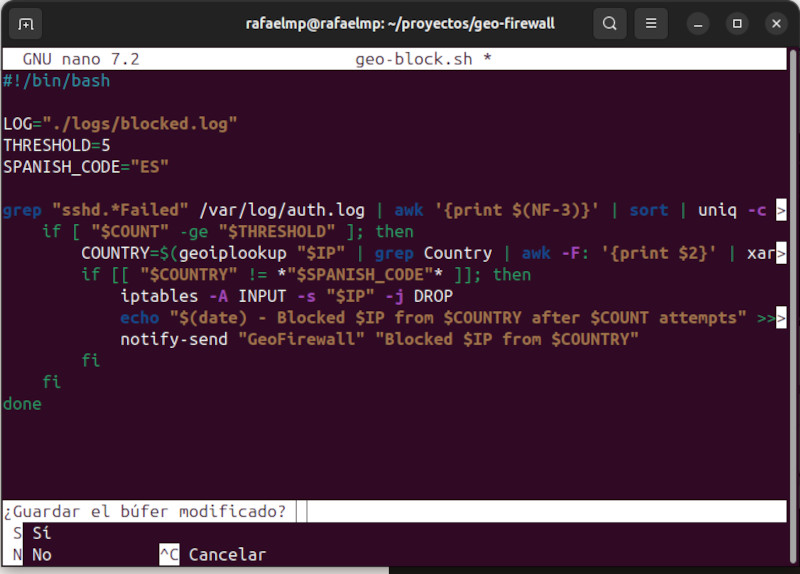800x574 pixels.
Task: Click the window title rafaelmp@rafaelmp path
Action: tap(400, 23)
